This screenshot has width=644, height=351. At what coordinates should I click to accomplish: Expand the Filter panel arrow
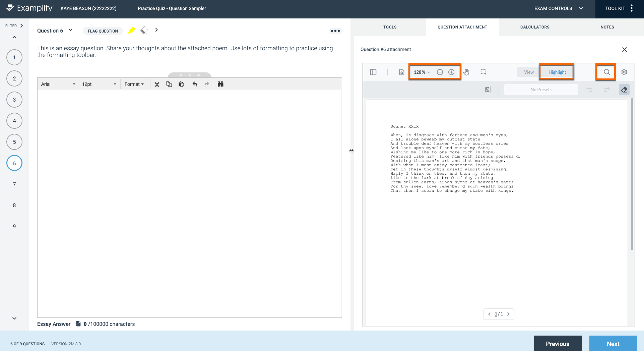pyautogui.click(x=22, y=26)
